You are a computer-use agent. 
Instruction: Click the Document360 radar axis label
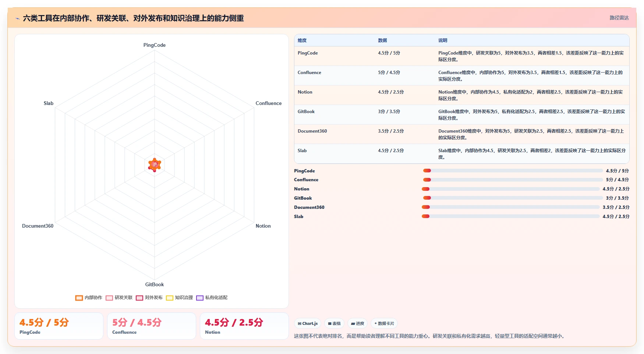click(38, 226)
